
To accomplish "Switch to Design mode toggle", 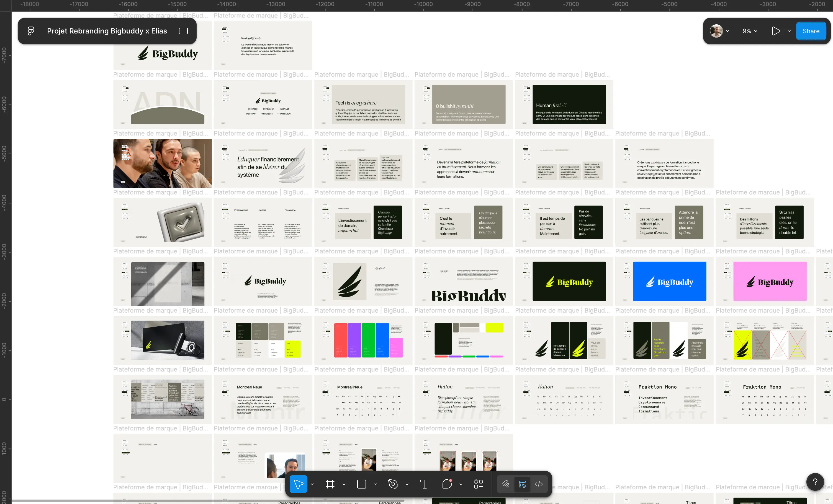I will 522,484.
